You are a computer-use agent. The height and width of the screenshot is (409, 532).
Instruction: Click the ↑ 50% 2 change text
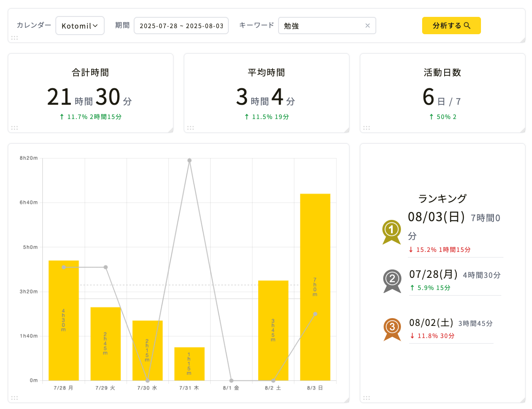tap(442, 117)
